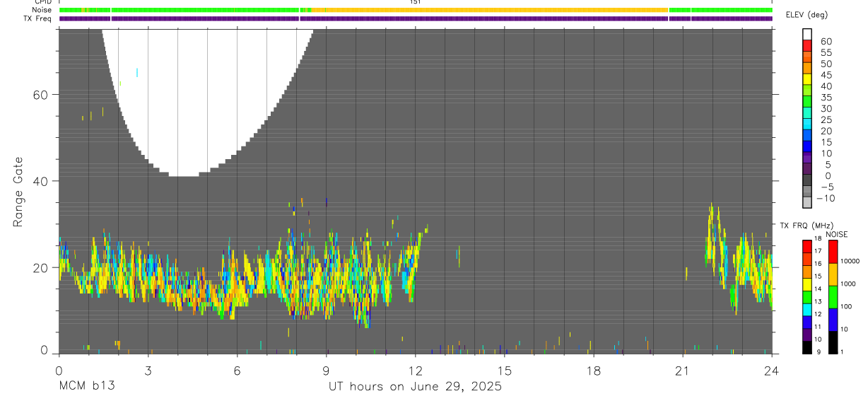Image resolution: width=868 pixels, height=401 pixels.
Task: Click the purple TX Freq bar
Action: coord(416,18)
